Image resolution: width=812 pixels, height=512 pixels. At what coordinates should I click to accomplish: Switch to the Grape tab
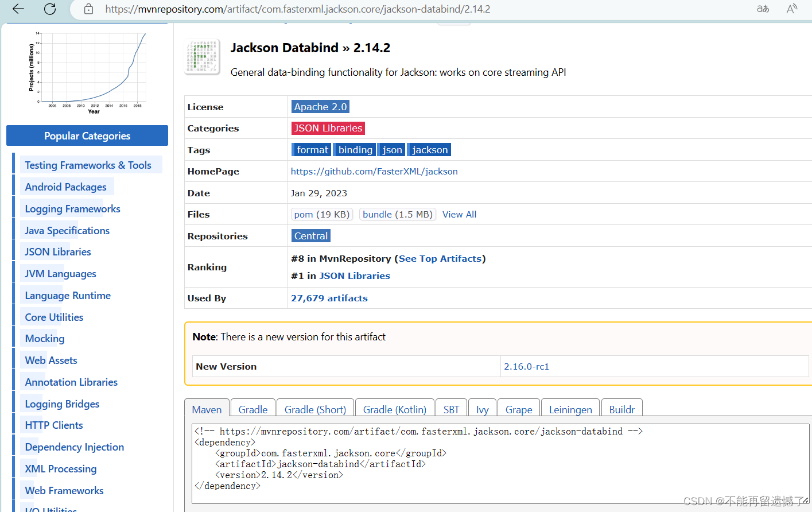tap(519, 409)
